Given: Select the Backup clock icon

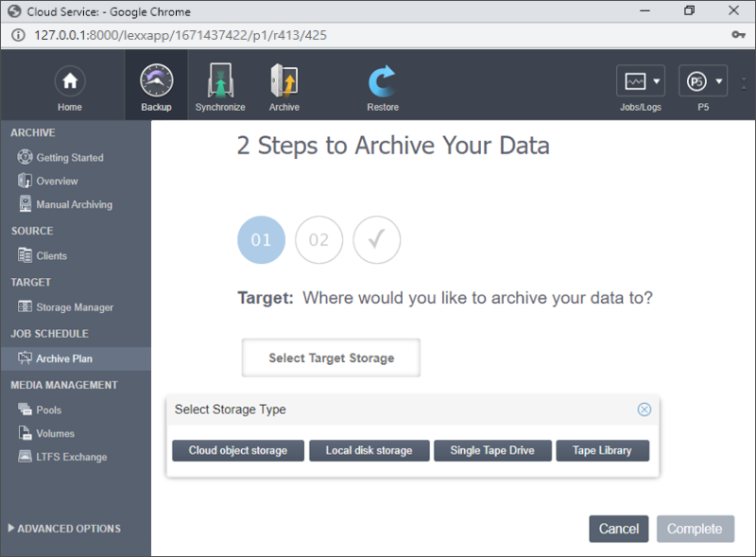Looking at the screenshot, I should (156, 80).
